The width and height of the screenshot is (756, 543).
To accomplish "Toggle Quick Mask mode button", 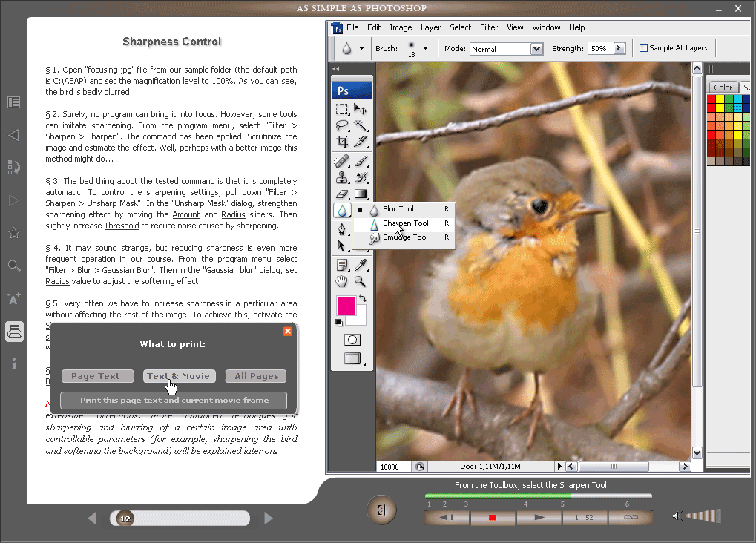I will [352, 340].
